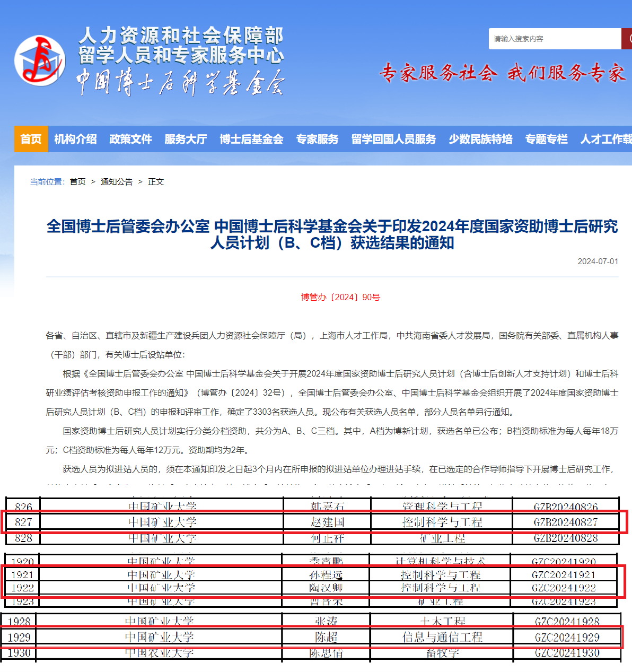Screen dimensions: 632x672
Task: Click the 首页 breadcrumb link
Action: (x=77, y=181)
